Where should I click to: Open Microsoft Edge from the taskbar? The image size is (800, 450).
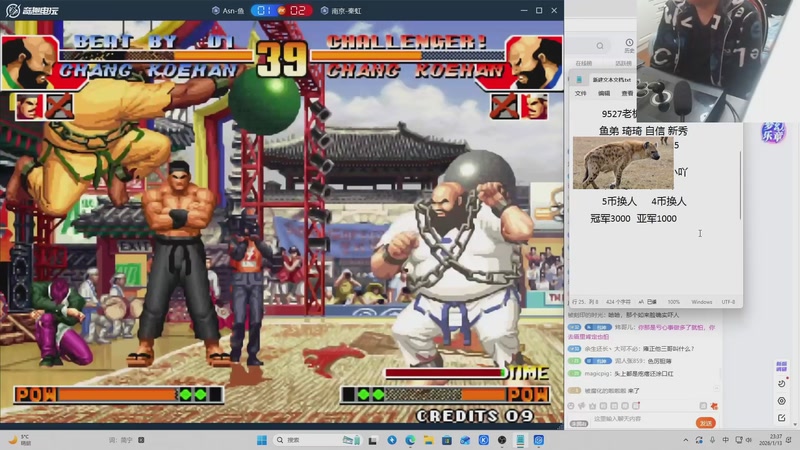[410, 440]
